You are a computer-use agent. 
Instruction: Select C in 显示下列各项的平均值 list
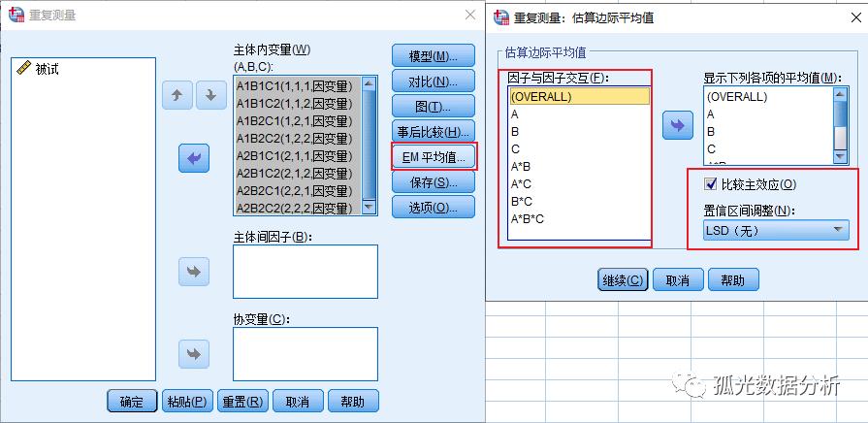point(769,149)
